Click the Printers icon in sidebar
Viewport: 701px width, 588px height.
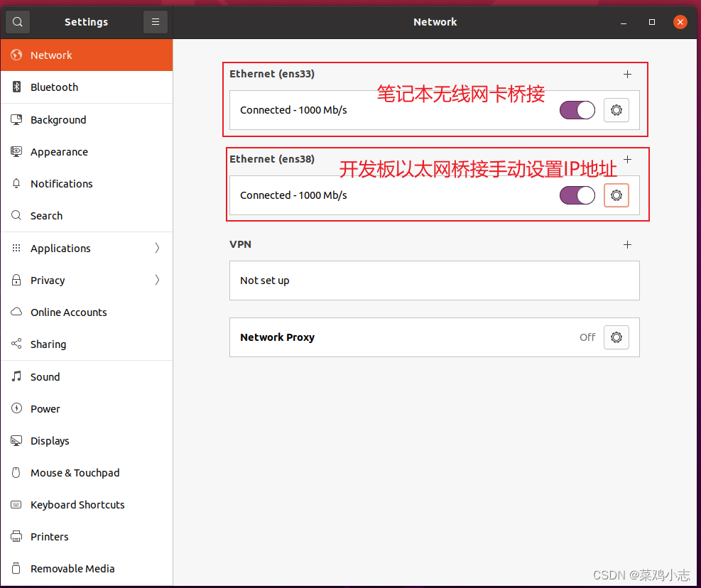point(16,536)
